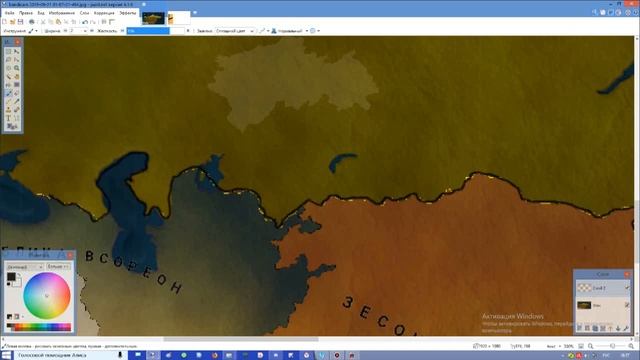The height and width of the screenshot is (360, 640).
Task: Click the Undo toolbar icon
Action: click(x=85, y=22)
